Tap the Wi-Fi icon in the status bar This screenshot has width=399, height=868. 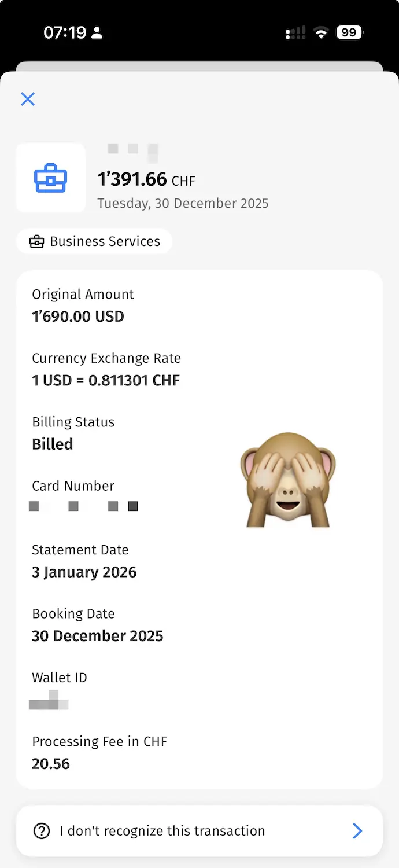[321, 32]
